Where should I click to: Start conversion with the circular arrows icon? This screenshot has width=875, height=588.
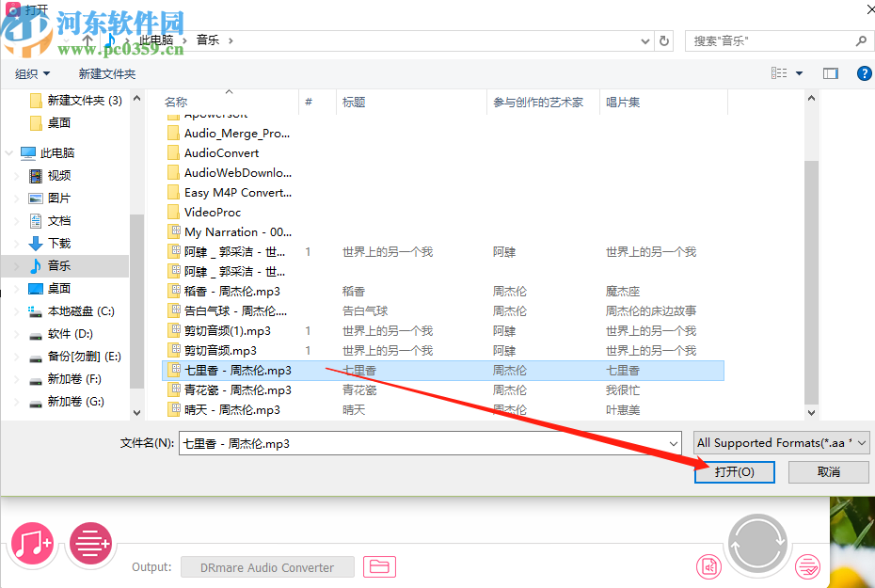coord(757,544)
